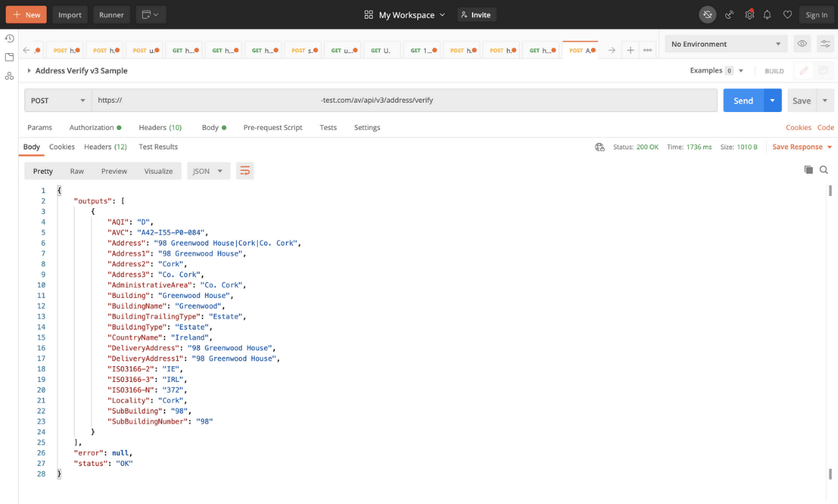Click the heart icon in header

[787, 15]
